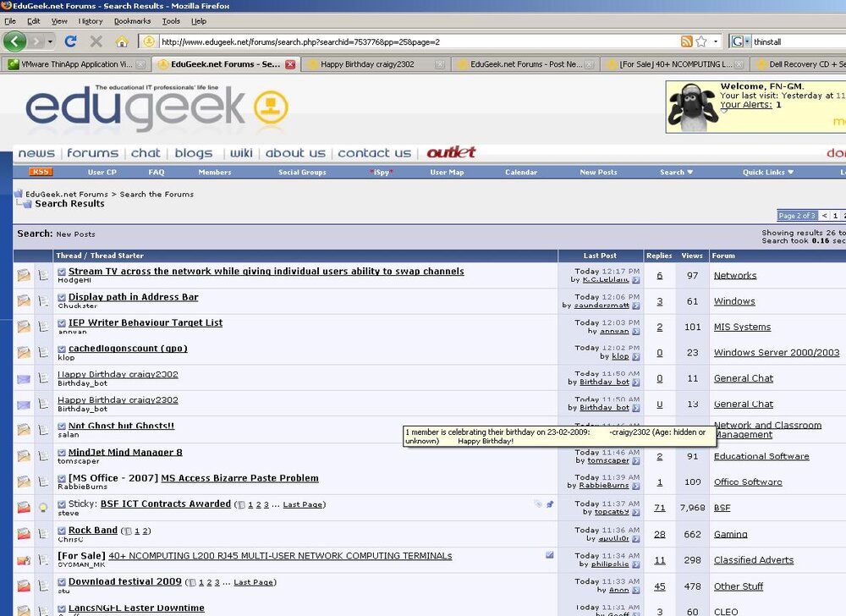Click the 71 replies count link
Image resolution: width=846 pixels, height=616 pixels.
[659, 509]
